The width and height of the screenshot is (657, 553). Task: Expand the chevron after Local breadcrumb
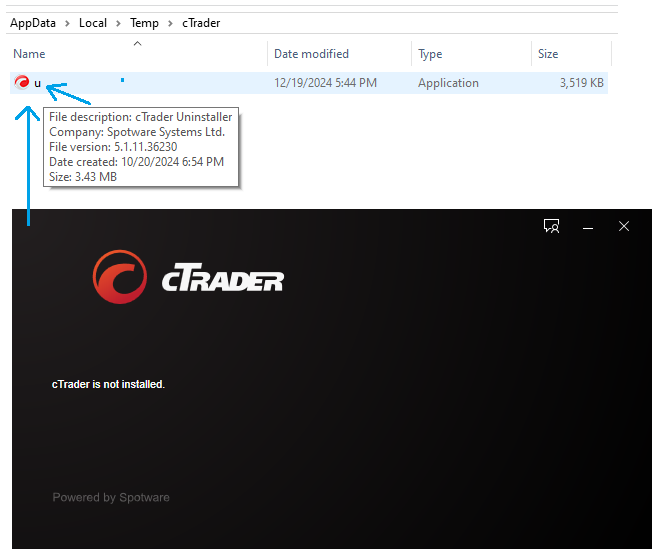[118, 23]
